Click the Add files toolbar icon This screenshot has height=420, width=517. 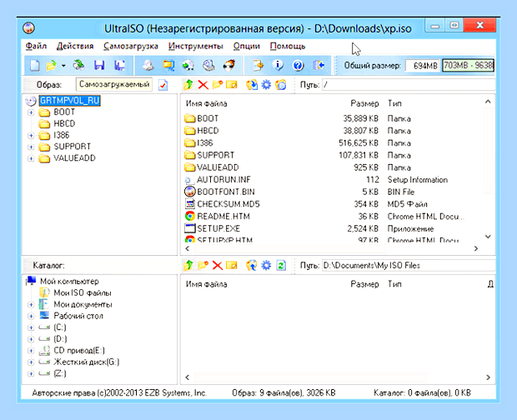click(258, 65)
